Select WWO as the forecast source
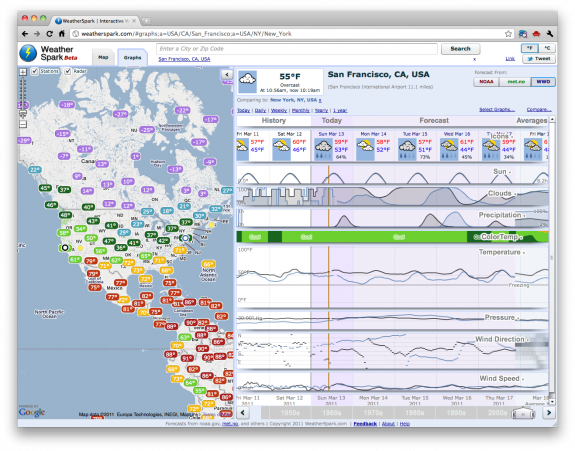 tap(543, 82)
